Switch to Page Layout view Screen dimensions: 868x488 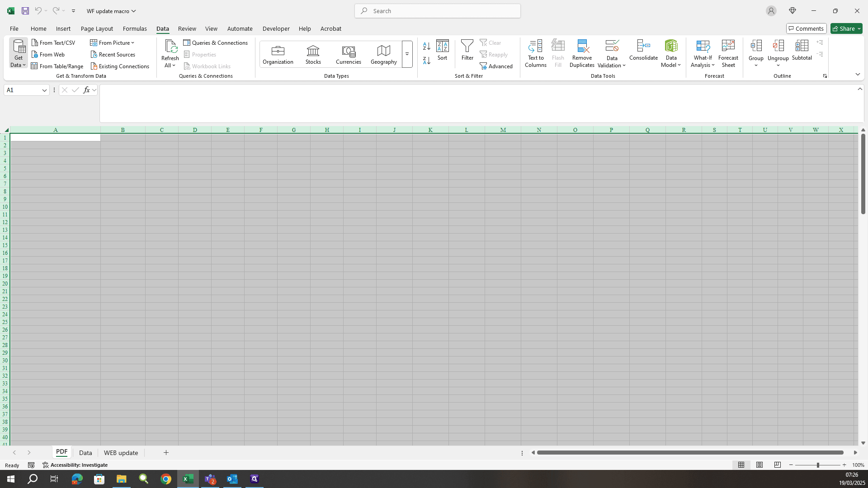click(x=759, y=465)
